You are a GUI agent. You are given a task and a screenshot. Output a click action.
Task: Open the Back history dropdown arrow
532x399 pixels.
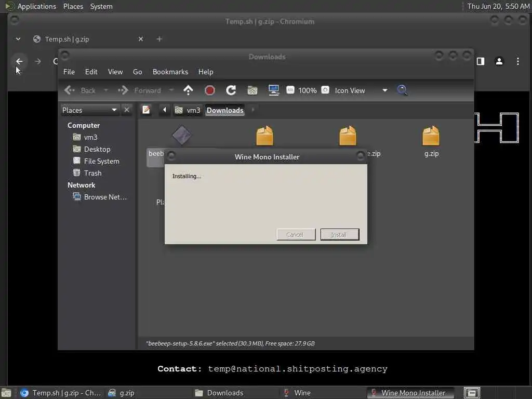tap(106, 90)
